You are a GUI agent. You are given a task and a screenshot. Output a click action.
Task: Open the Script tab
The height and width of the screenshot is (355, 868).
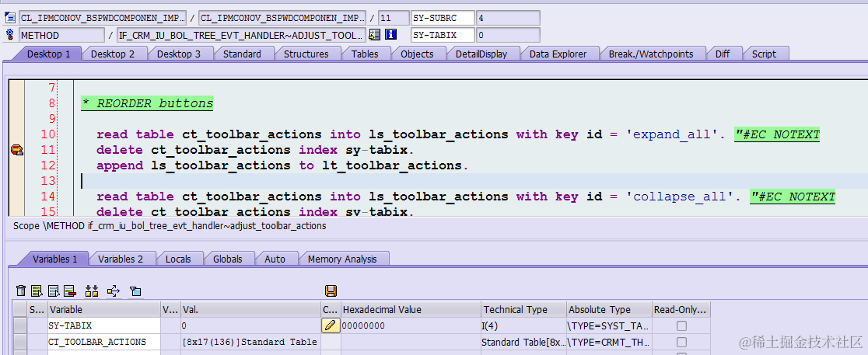point(764,54)
